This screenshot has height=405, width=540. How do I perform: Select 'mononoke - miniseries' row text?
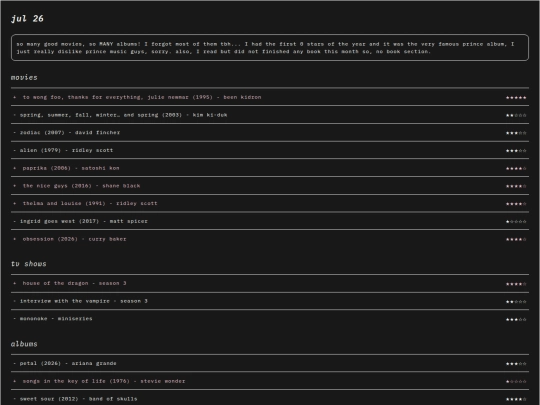click(56, 319)
